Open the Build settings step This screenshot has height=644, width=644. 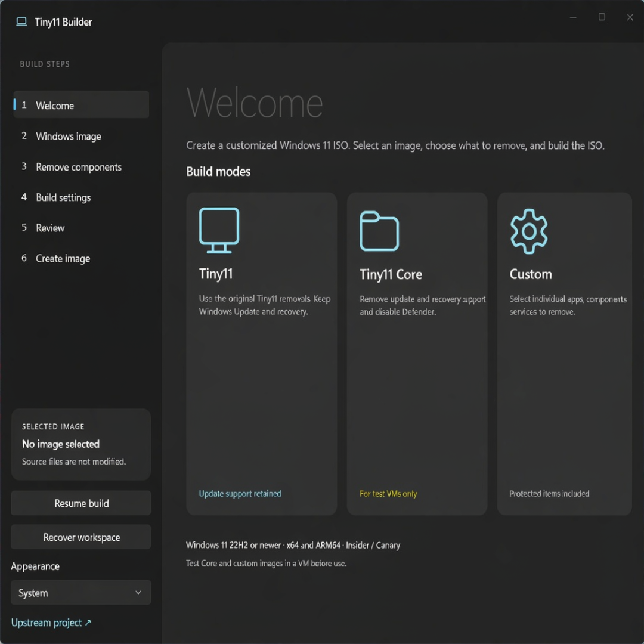81,197
